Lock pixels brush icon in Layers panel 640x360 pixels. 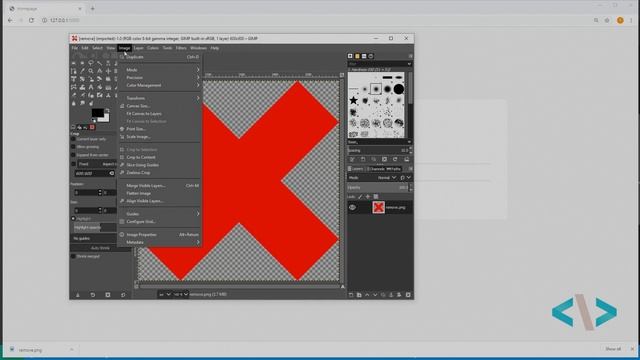pos(360,196)
